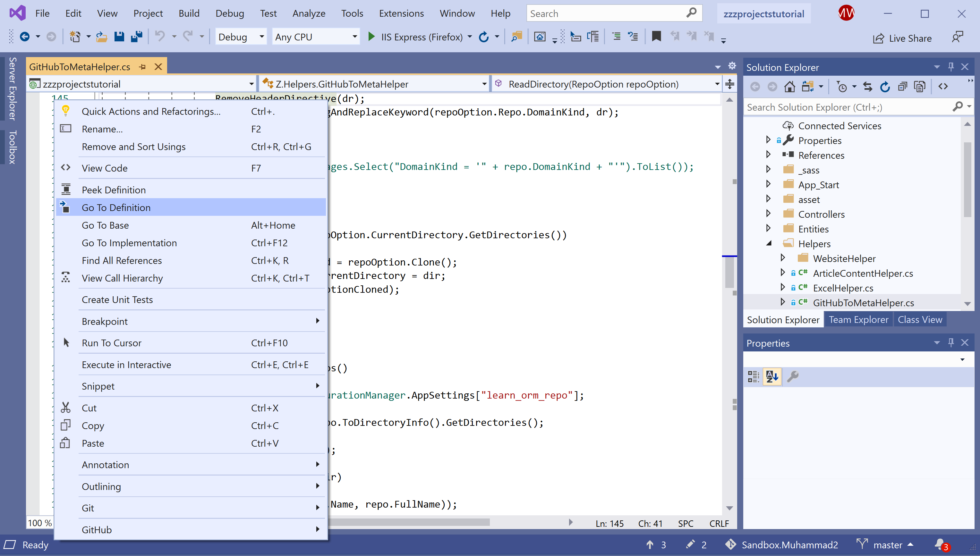Refresh the Solution Explorer
The height and width of the screenshot is (556, 980).
[x=885, y=86]
